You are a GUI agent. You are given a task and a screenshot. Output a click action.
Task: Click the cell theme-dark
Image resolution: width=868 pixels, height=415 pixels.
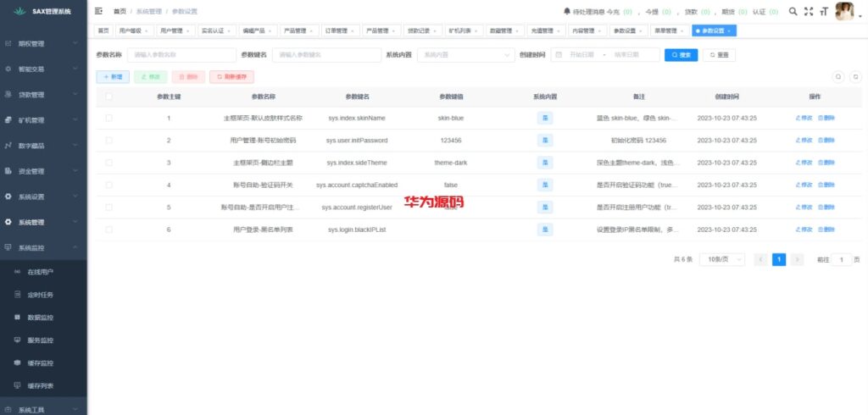coord(451,162)
